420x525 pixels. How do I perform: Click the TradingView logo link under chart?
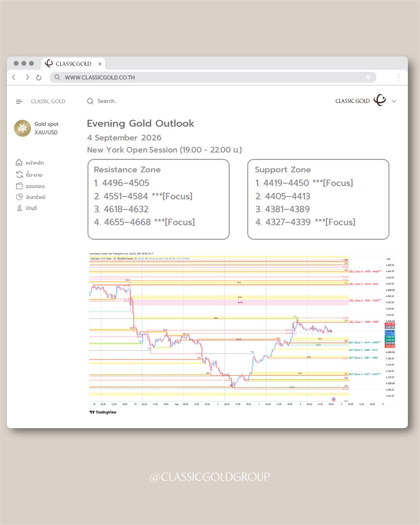click(103, 412)
